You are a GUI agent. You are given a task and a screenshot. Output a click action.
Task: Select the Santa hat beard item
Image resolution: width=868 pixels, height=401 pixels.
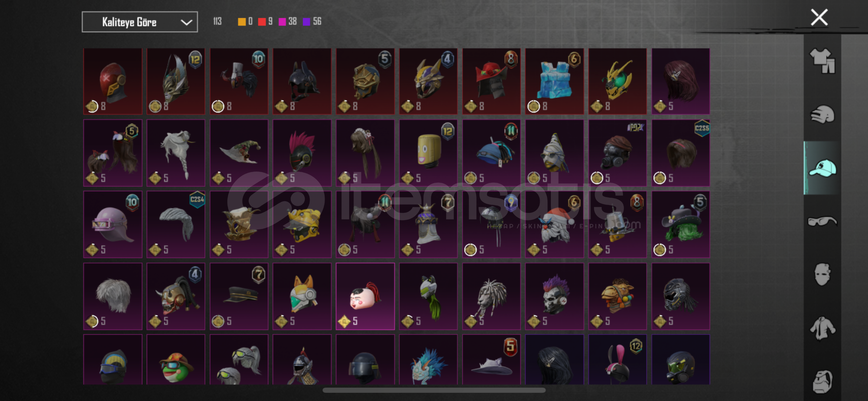554,224
